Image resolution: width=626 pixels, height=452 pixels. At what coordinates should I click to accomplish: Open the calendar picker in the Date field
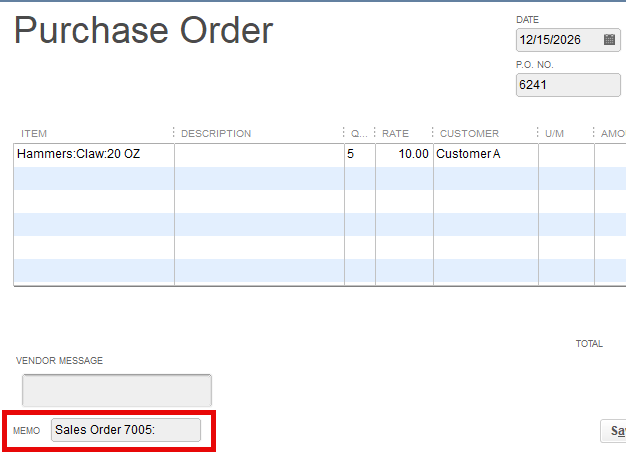(x=609, y=40)
